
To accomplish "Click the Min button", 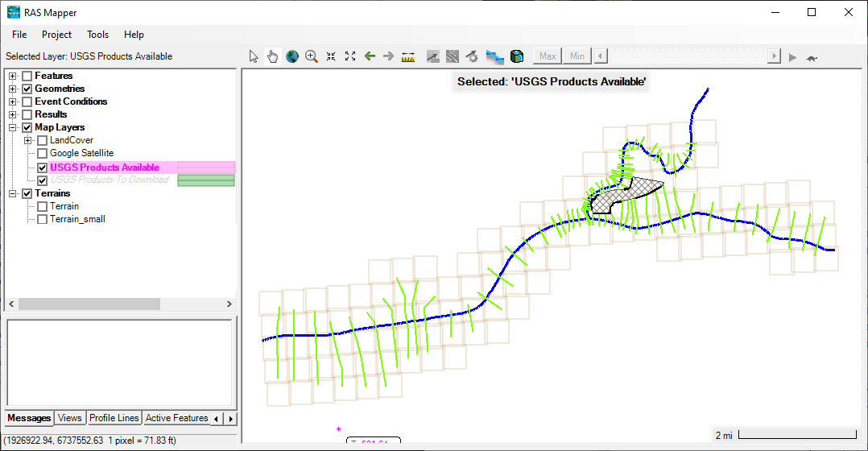I will tap(577, 56).
